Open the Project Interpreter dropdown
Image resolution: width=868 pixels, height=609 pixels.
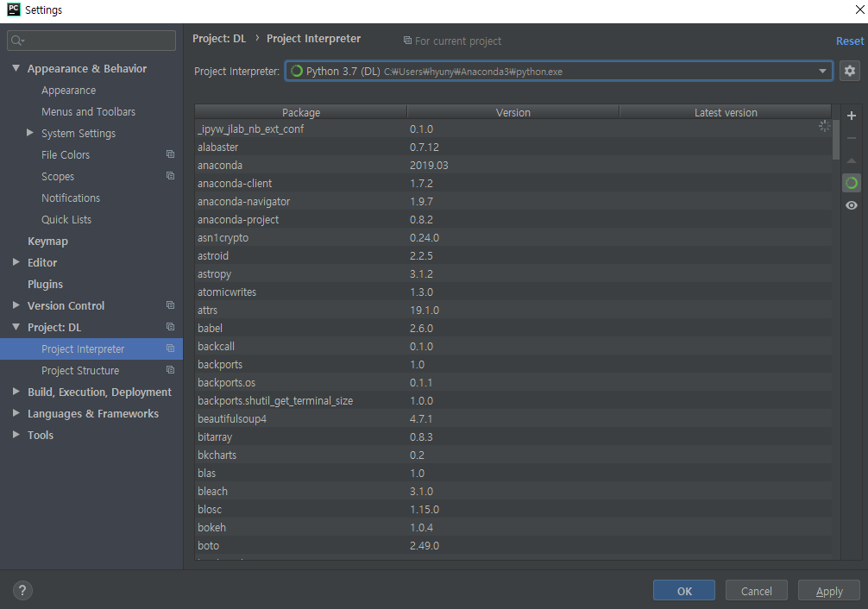click(x=822, y=71)
